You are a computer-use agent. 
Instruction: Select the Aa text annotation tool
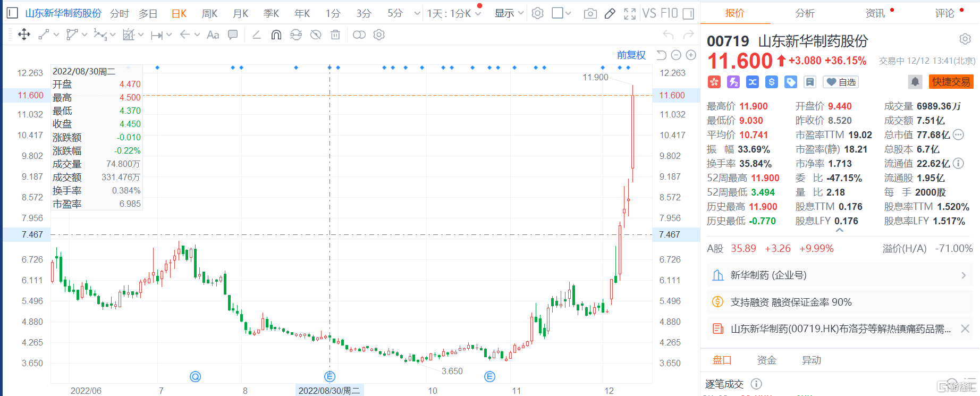213,35
